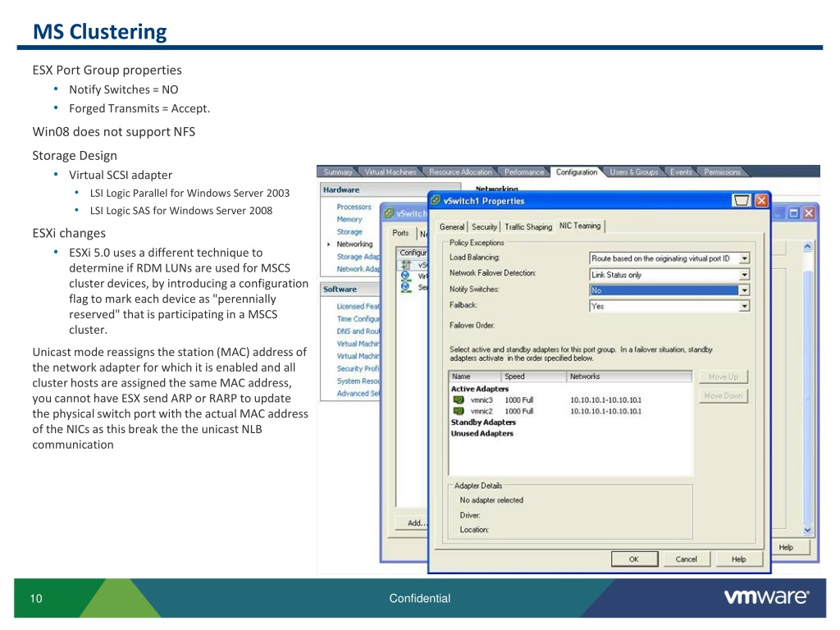This screenshot has height=630, width=840.
Task: Switch to the Virtual Machines tab
Action: (x=390, y=172)
